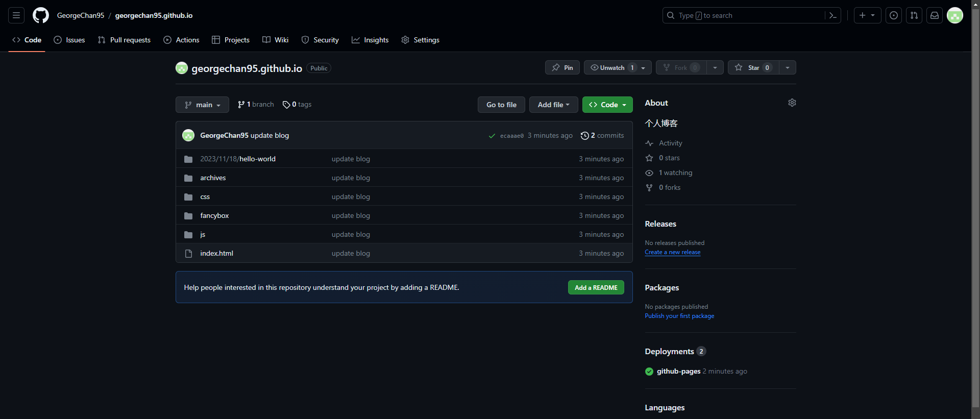980x419 pixels.
Task: Click the folder icon for js
Action: [188, 235]
